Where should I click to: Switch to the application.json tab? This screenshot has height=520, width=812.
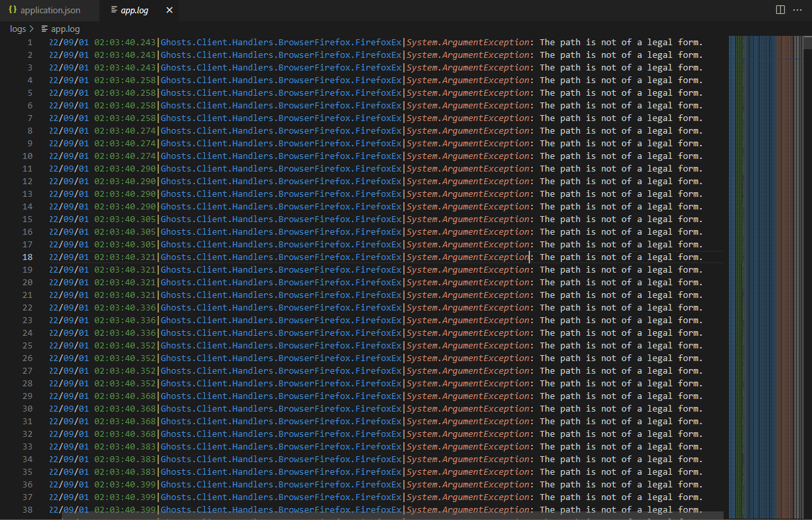point(50,11)
